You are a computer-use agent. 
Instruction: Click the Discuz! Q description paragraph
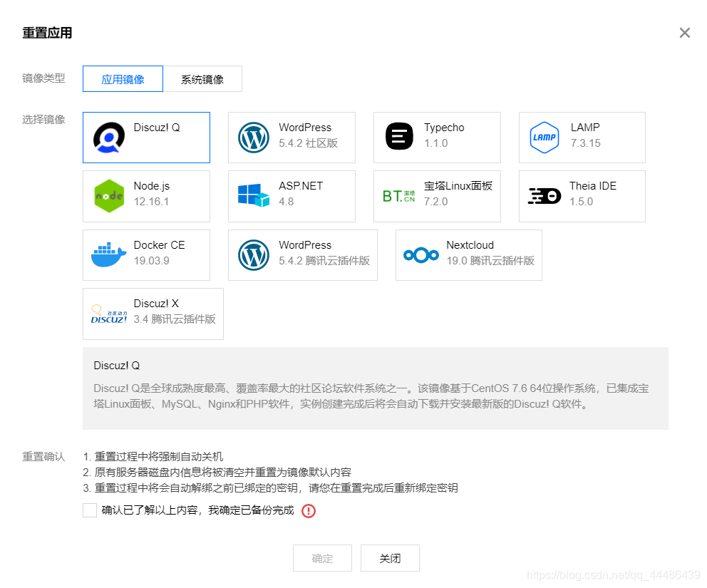coord(371,396)
